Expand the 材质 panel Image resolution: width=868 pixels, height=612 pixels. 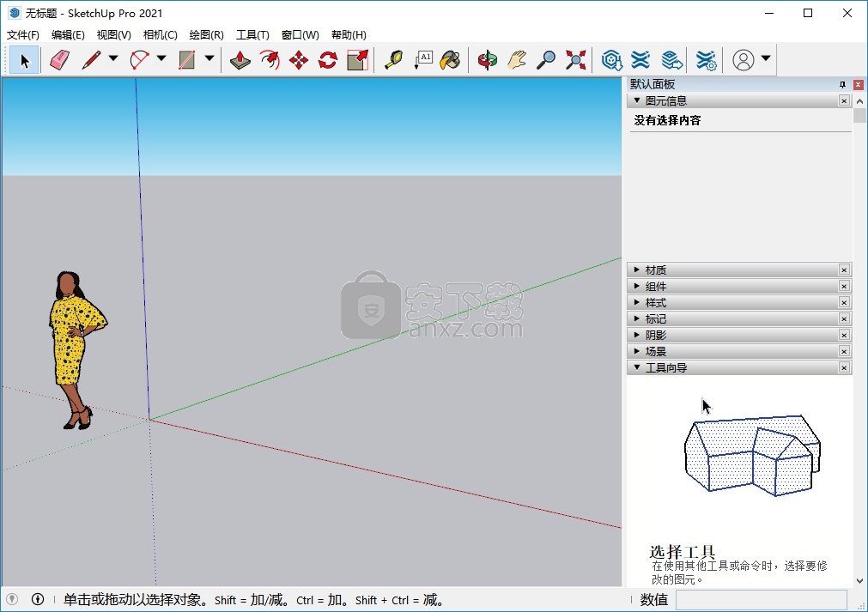636,270
